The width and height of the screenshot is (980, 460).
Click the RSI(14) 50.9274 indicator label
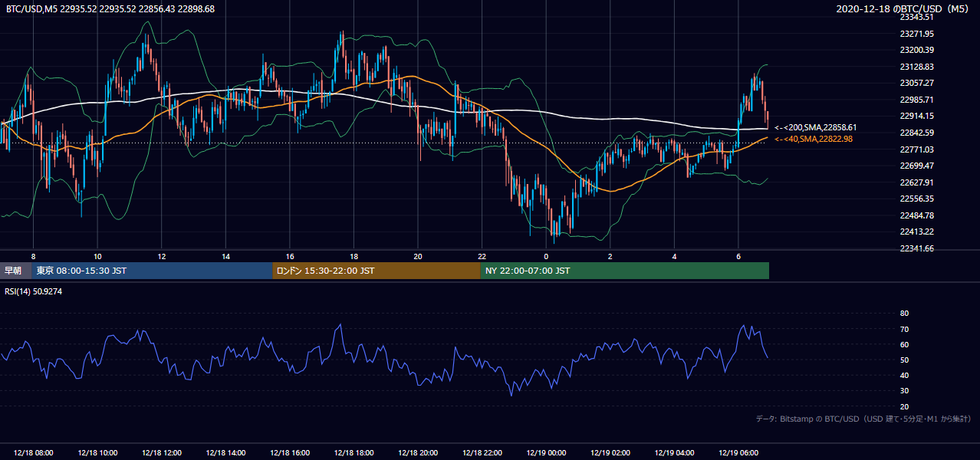coord(34,292)
